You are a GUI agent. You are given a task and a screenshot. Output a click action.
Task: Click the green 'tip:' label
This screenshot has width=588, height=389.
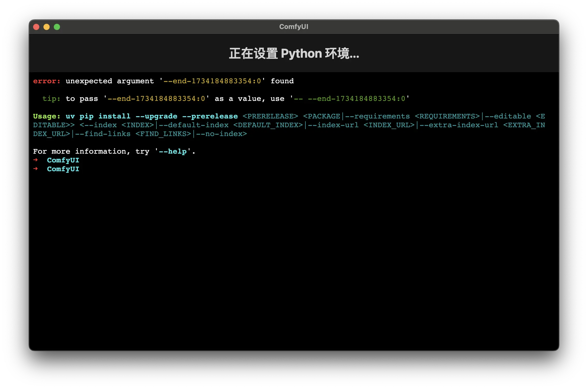(51, 99)
